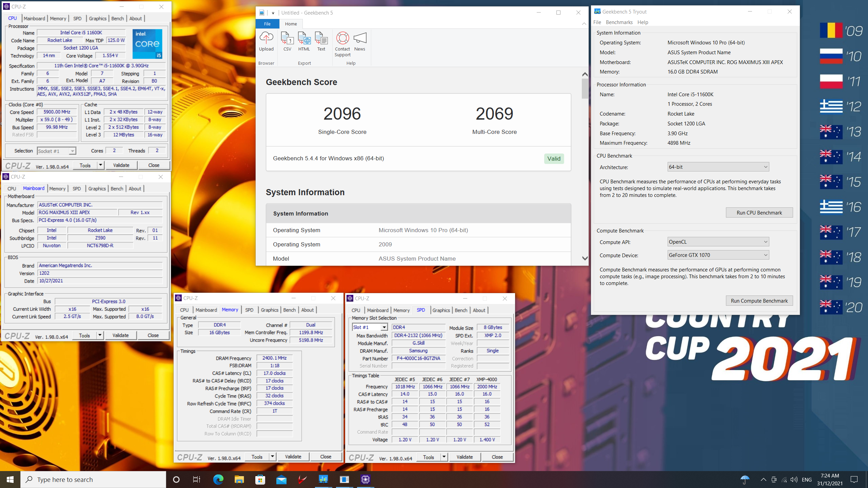Image resolution: width=868 pixels, height=488 pixels.
Task: Open the clock showing 7:24 AM
Action: [830, 480]
